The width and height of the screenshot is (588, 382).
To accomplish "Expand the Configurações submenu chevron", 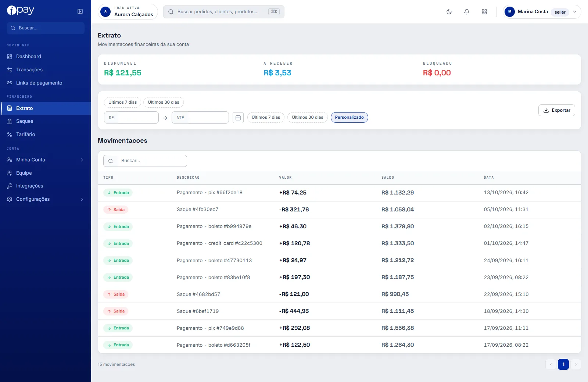I will point(82,199).
